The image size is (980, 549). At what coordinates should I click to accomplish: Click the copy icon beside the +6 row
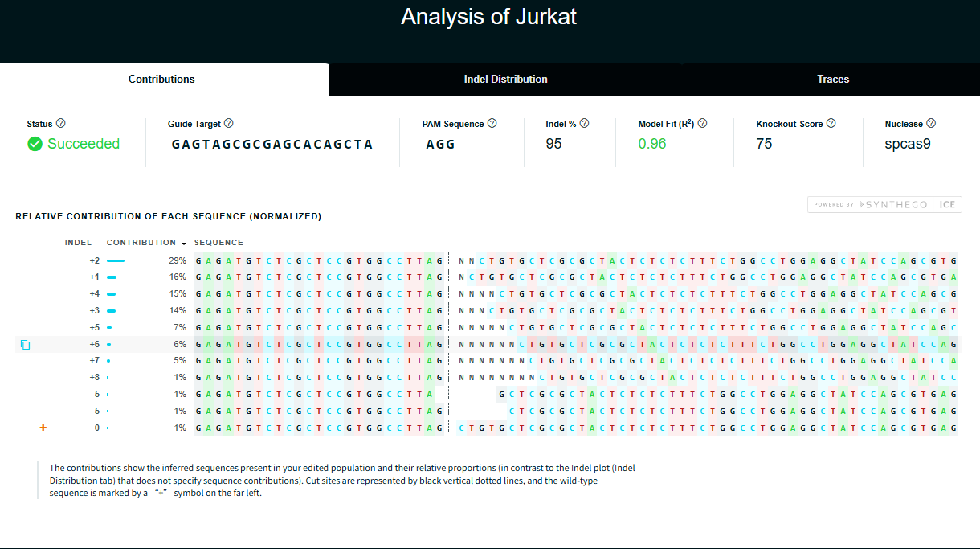point(25,344)
